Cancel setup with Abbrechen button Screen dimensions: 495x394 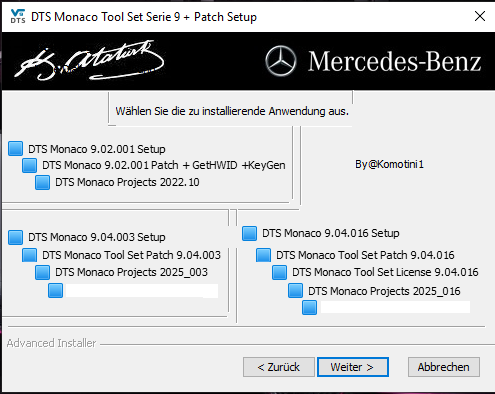[444, 367]
